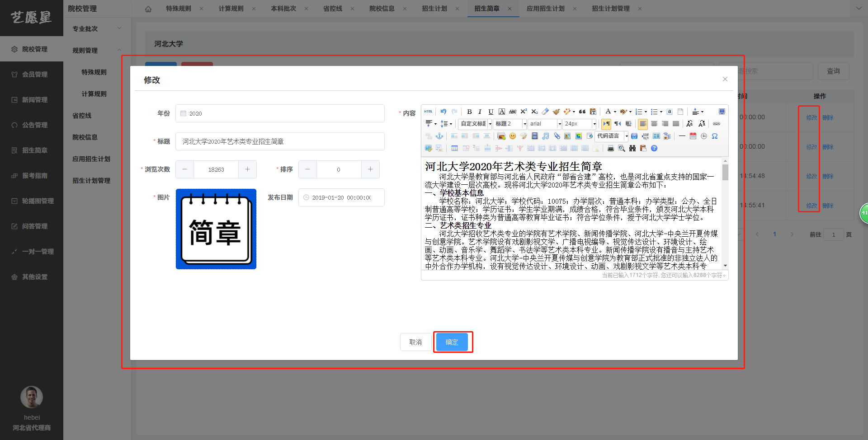Insert blockquote with quote icon

pos(582,112)
